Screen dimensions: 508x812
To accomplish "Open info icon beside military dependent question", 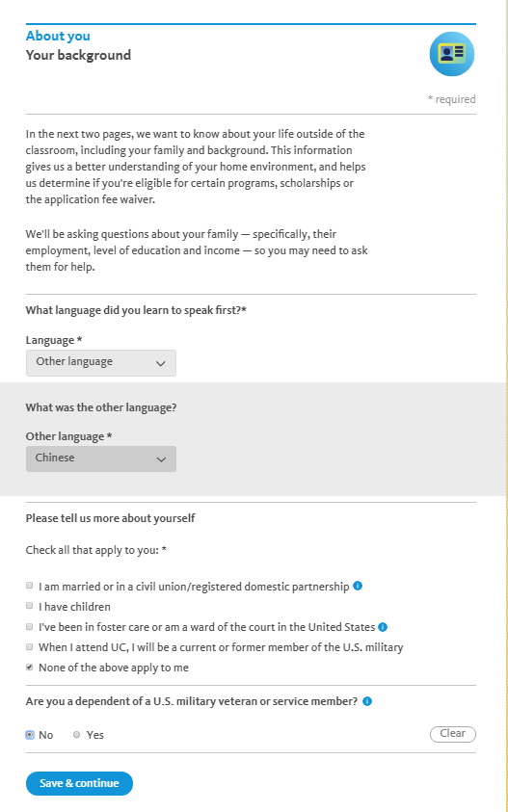I will pos(367,701).
